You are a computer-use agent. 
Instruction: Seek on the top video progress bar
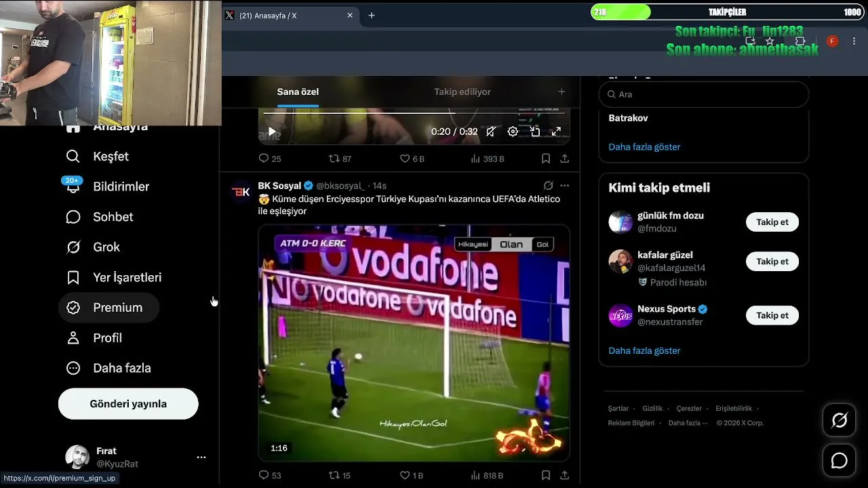pos(414,113)
